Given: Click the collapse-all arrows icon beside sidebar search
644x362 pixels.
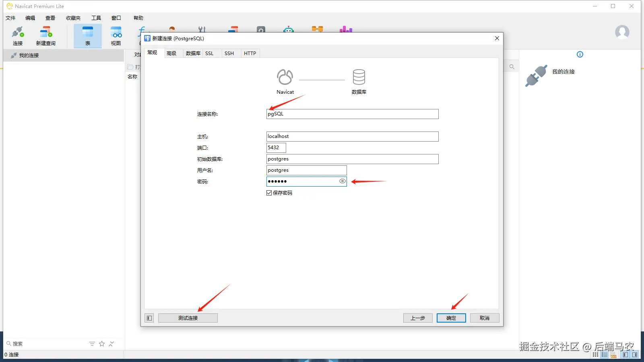Looking at the screenshot, I should [x=111, y=343].
